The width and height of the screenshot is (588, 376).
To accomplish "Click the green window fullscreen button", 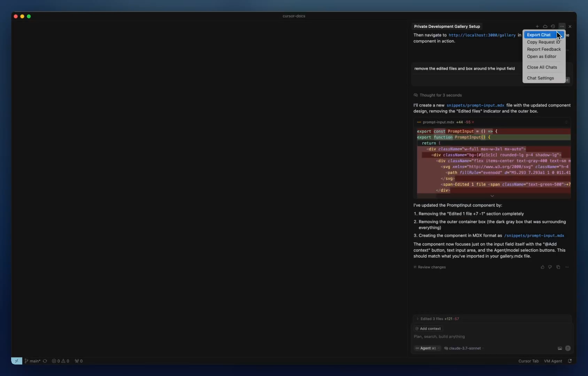I will (29, 16).
